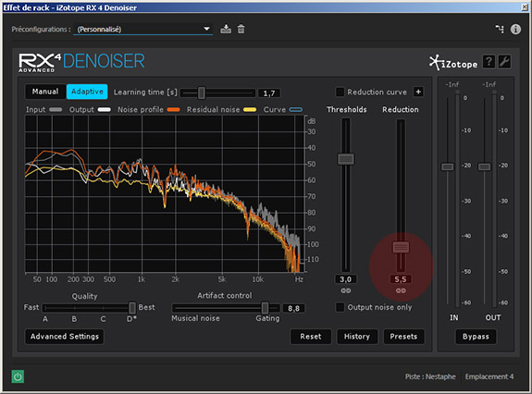Click the Bypass button
532x394 pixels.
click(x=476, y=337)
